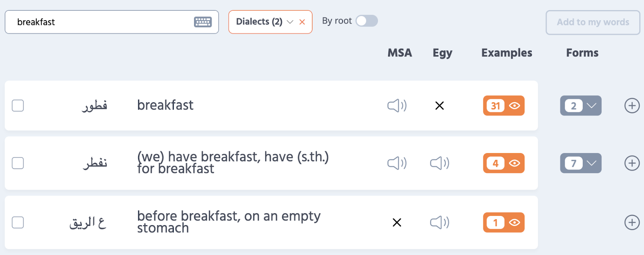Open the Arabic keyboard in the search bar

[202, 22]
